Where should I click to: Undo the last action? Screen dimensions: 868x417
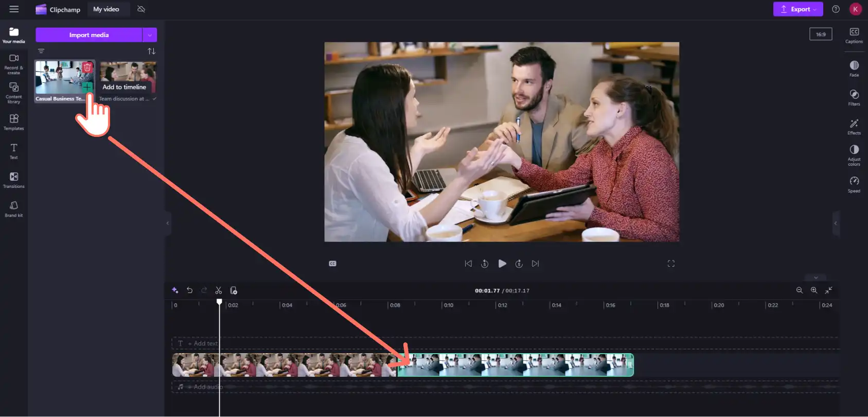point(189,290)
